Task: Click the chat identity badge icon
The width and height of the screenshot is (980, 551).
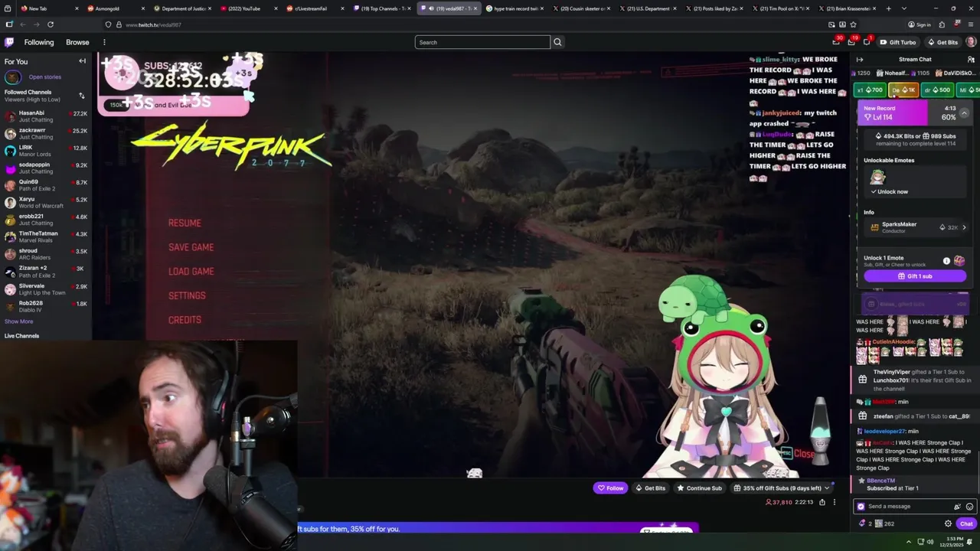Action: 861,507
